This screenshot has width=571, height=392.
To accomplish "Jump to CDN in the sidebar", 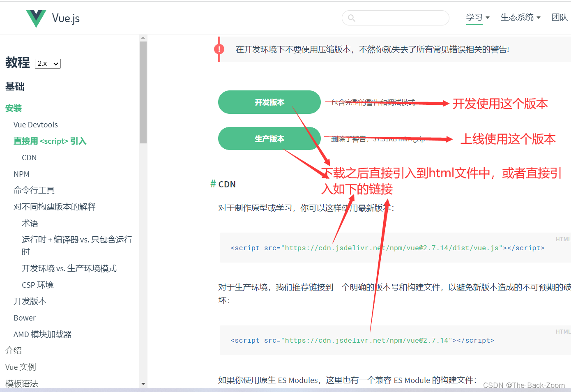I will coord(29,157).
